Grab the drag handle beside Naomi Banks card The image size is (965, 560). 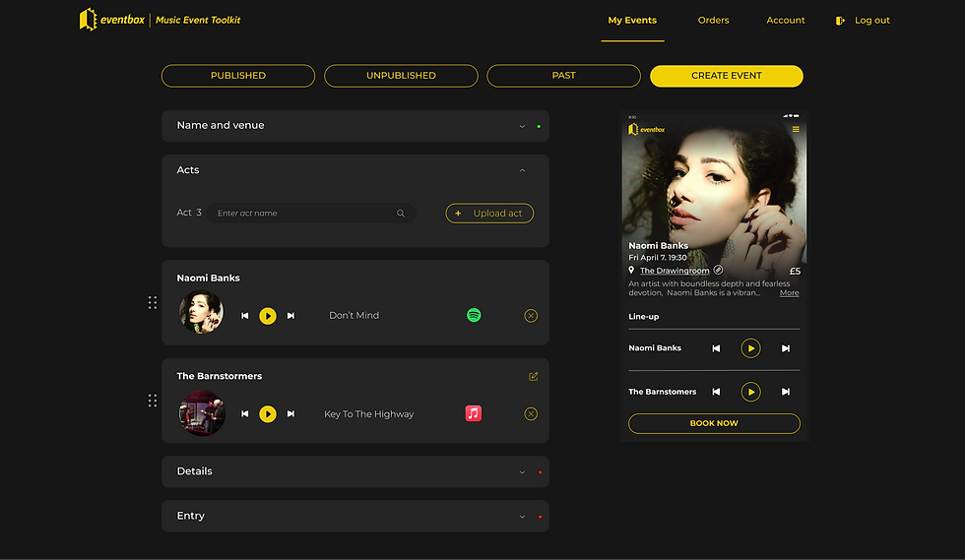click(x=153, y=303)
